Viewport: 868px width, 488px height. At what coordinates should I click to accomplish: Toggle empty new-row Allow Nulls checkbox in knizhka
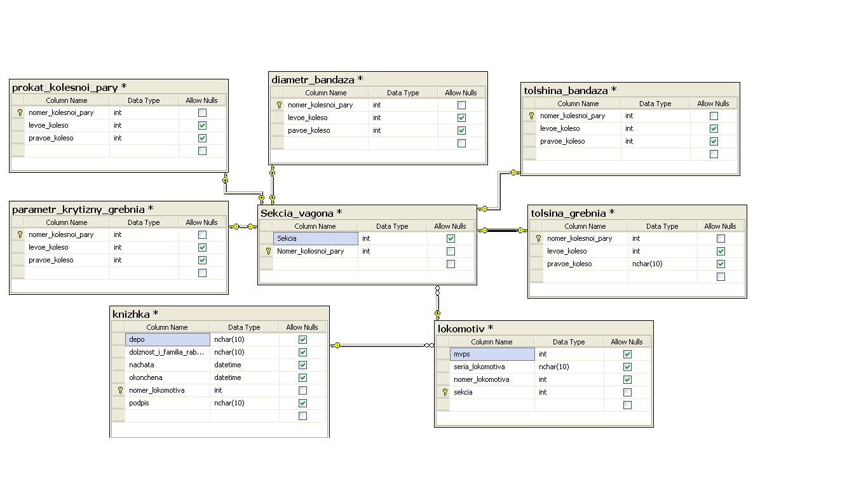coord(302,416)
